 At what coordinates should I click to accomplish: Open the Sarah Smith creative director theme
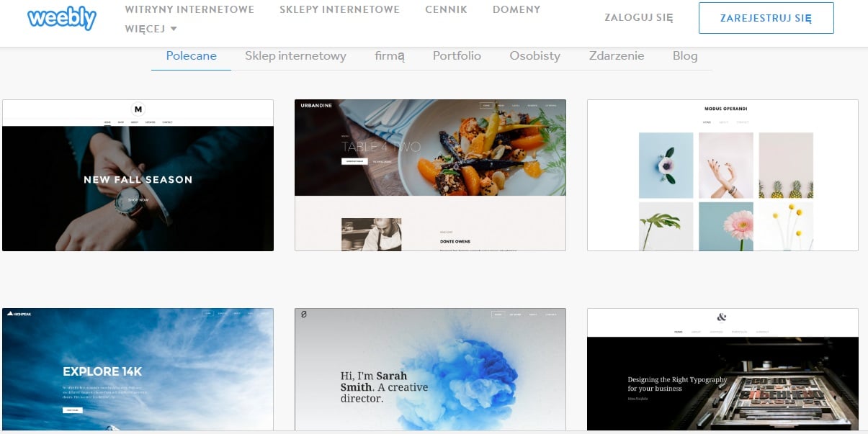(x=430, y=369)
